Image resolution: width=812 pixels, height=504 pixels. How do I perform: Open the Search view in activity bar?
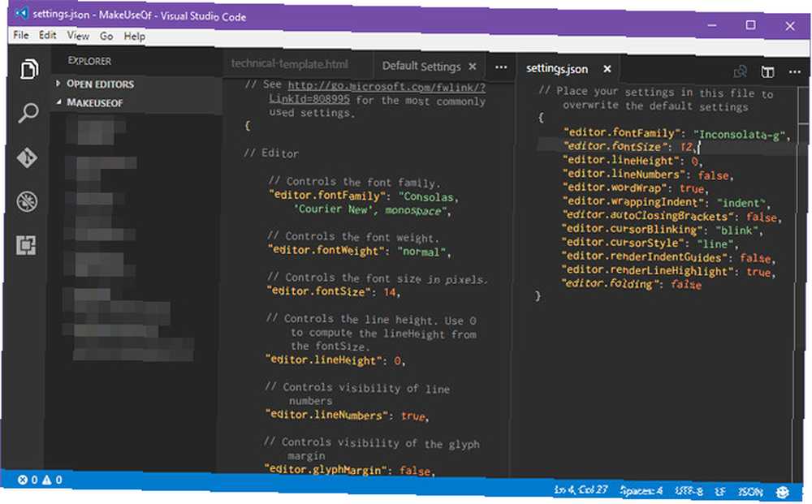click(x=28, y=112)
